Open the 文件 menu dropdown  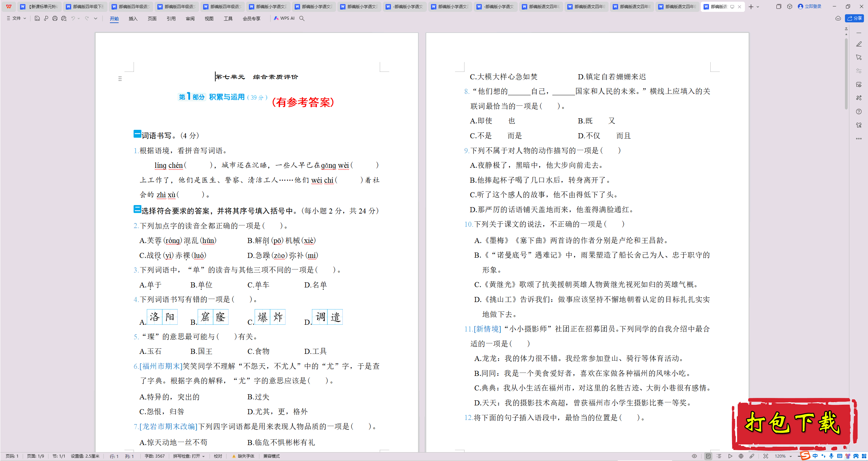click(x=17, y=18)
